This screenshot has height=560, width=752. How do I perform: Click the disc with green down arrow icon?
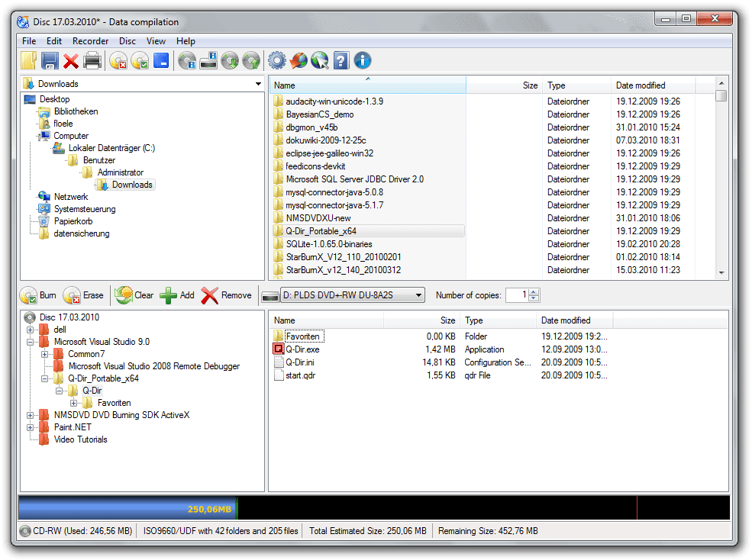230,61
